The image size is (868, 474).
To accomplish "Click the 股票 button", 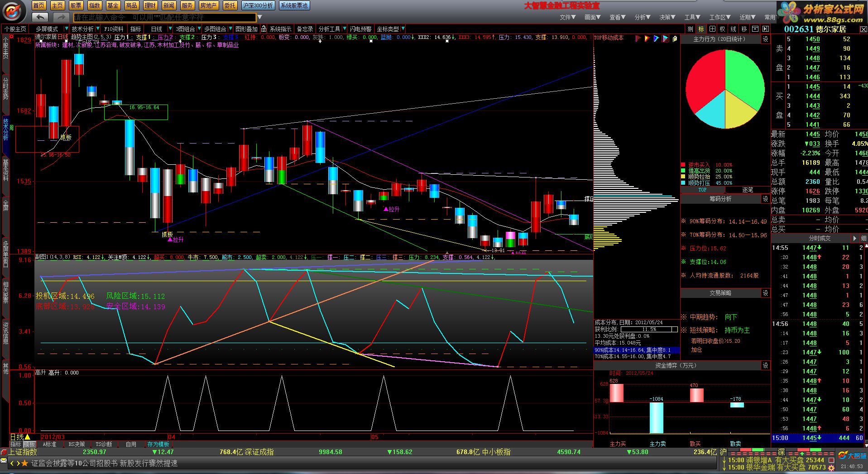I will (76, 5).
